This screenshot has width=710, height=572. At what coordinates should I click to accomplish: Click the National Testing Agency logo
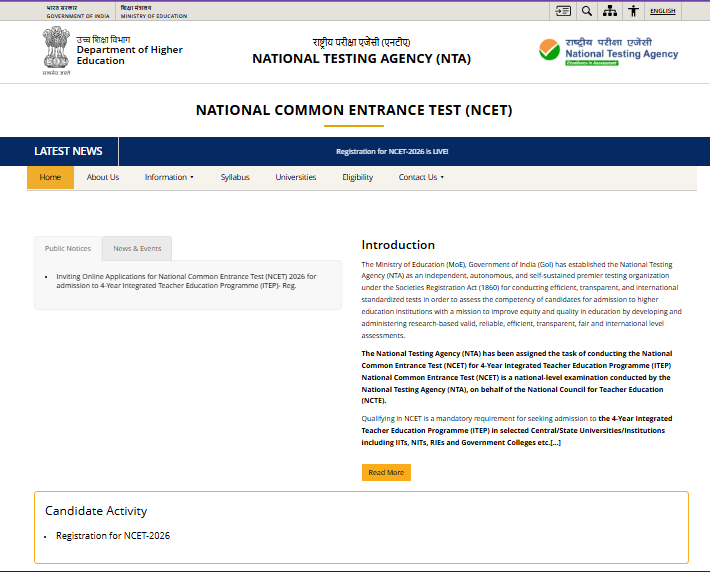[609, 52]
